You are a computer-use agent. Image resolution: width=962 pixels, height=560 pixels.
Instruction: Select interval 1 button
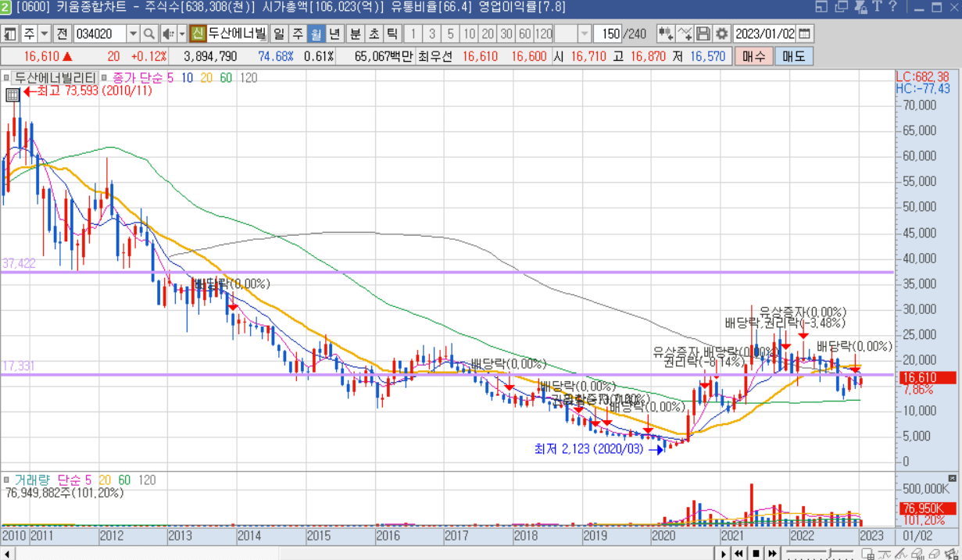tap(414, 34)
